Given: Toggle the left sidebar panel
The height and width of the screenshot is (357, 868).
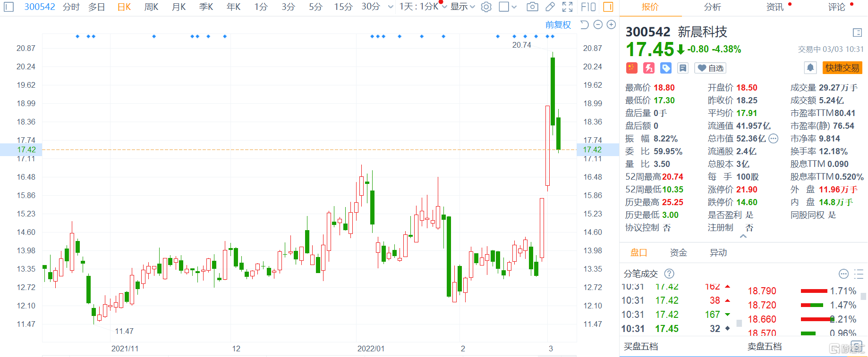Looking at the screenshot, I should [x=9, y=7].
